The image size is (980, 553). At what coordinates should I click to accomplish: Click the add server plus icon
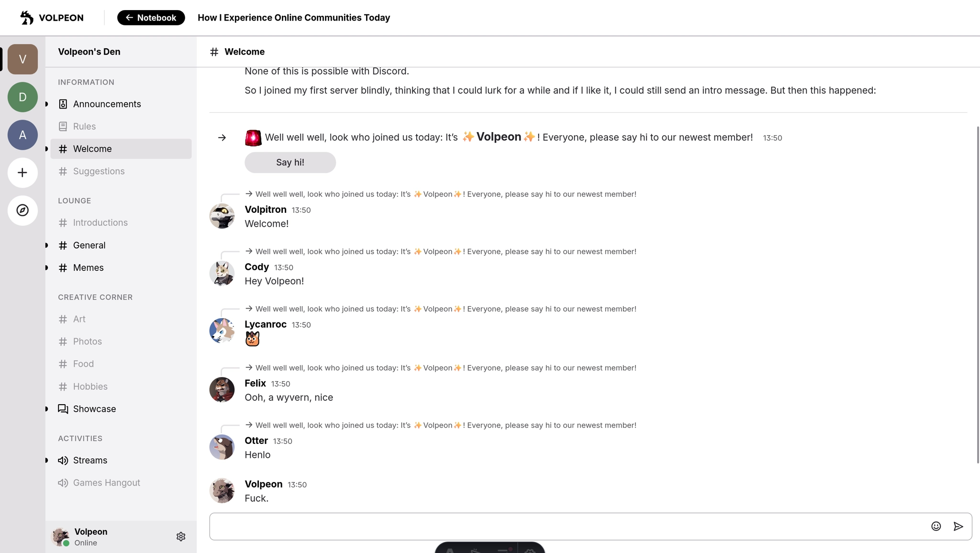pos(22,173)
